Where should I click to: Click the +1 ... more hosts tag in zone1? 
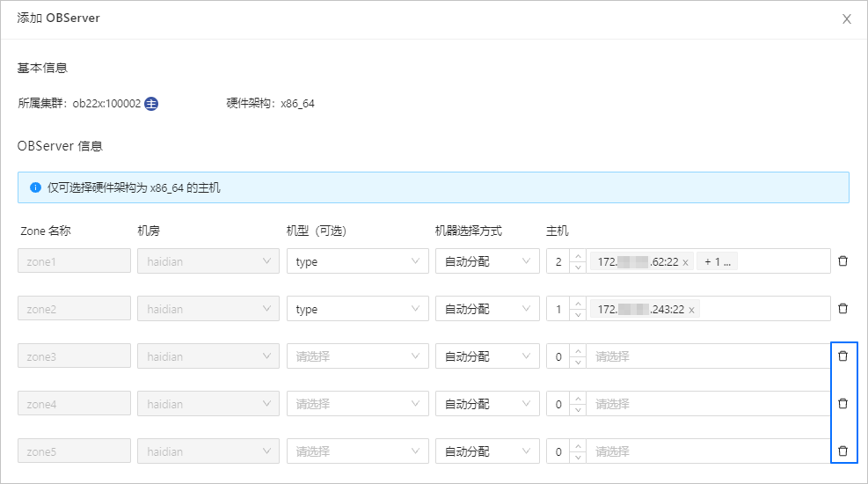point(717,262)
